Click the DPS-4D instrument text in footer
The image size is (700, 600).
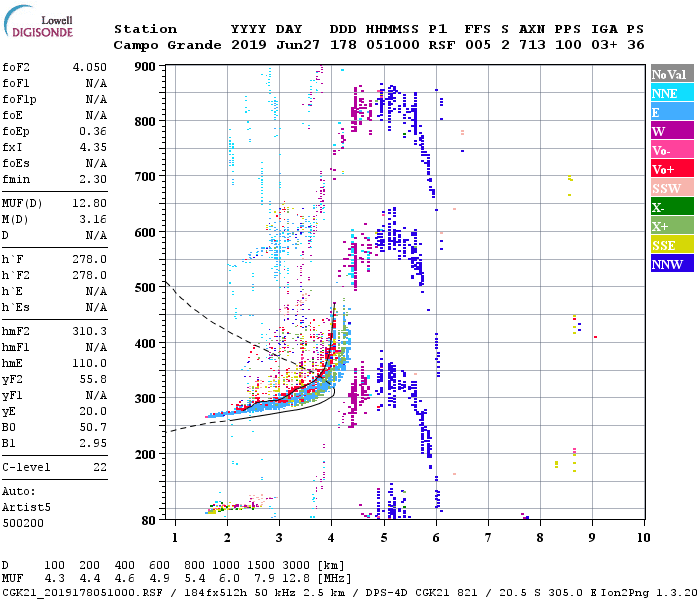386,593
